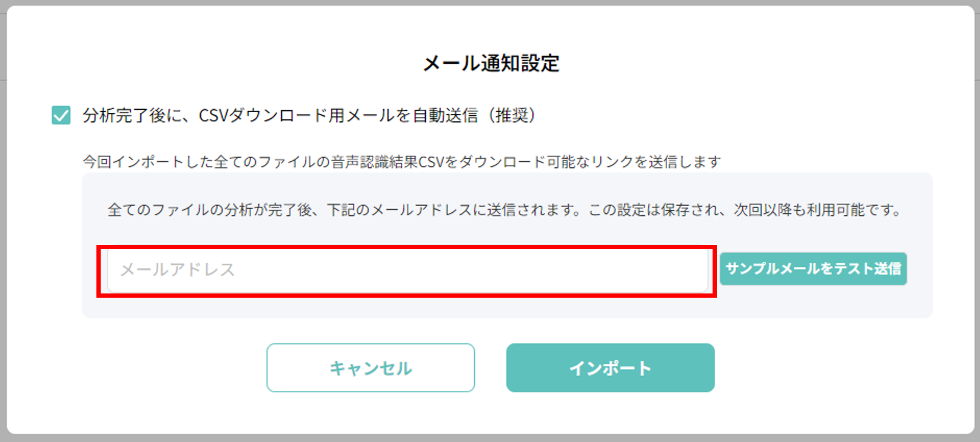
Task: Click inside the red-outlined address box
Action: click(x=406, y=269)
